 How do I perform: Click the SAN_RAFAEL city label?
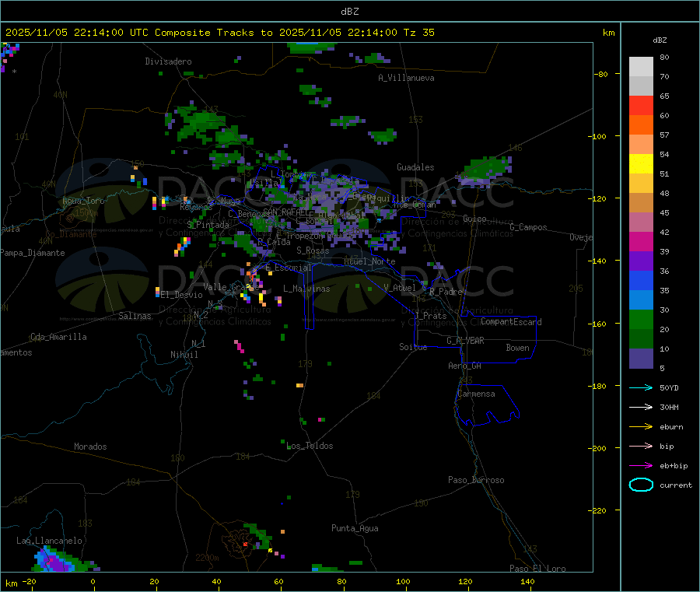[x=285, y=212]
